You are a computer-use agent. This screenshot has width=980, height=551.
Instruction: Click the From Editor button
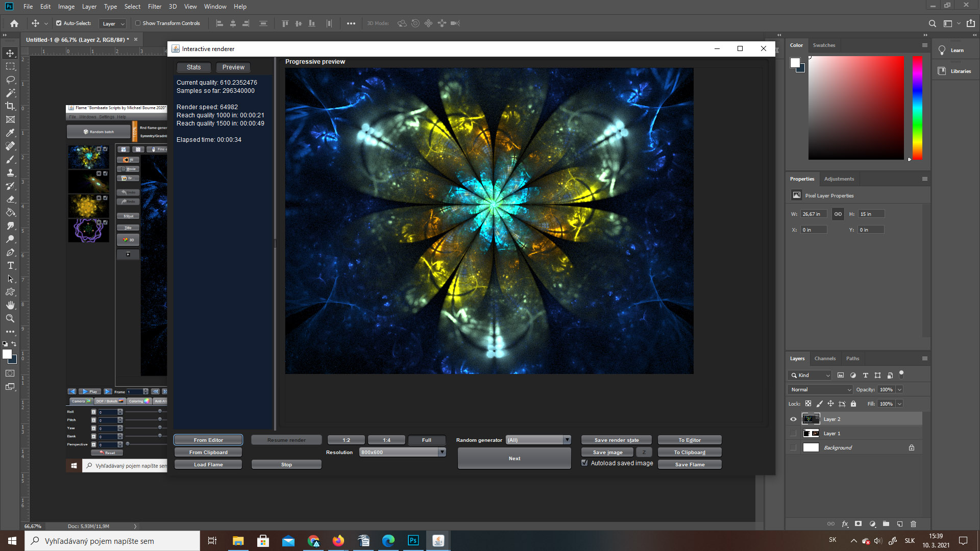coord(208,440)
